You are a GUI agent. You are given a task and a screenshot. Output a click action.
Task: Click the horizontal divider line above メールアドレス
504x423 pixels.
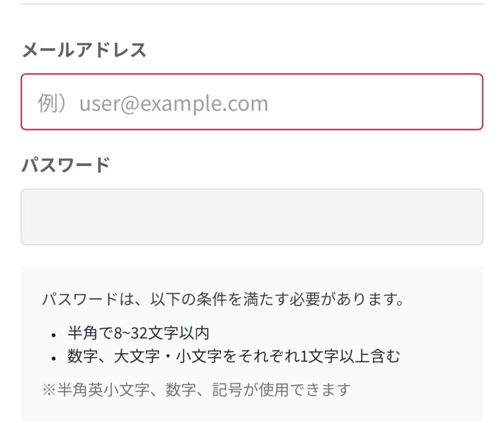click(x=252, y=4)
